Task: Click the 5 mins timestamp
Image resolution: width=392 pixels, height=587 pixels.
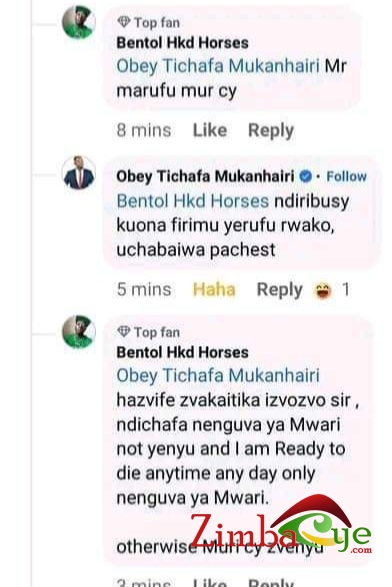Action: click(144, 290)
